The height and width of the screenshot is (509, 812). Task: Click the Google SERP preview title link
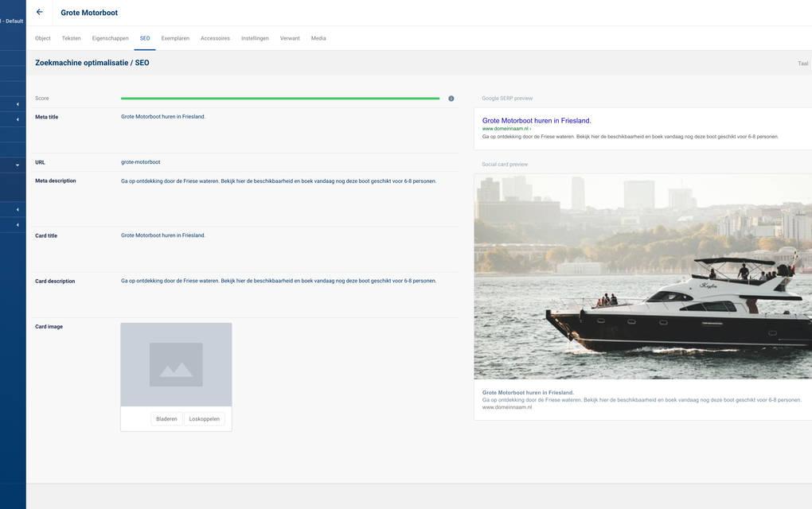click(x=537, y=121)
